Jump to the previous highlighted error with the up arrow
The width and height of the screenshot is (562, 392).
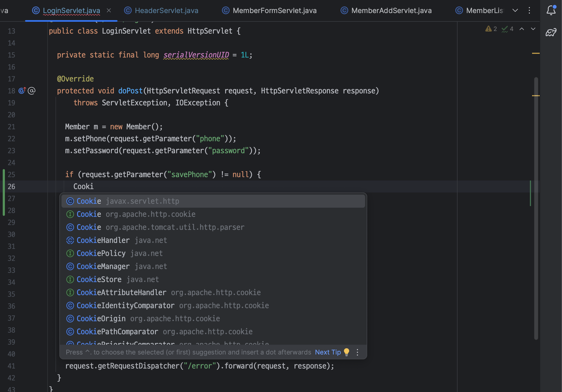point(522,29)
